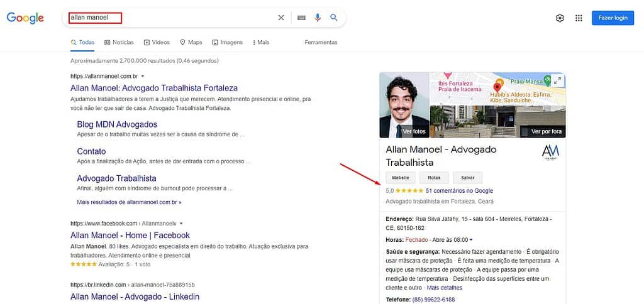644x304 pixels.
Task: Open the Ver por fora street view thumbnail
Action: click(x=498, y=121)
